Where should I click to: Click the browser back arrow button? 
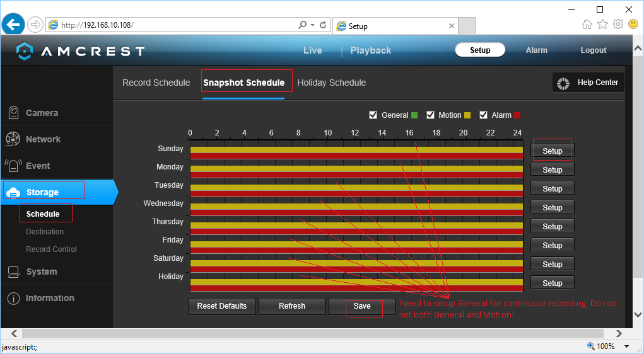[13, 25]
